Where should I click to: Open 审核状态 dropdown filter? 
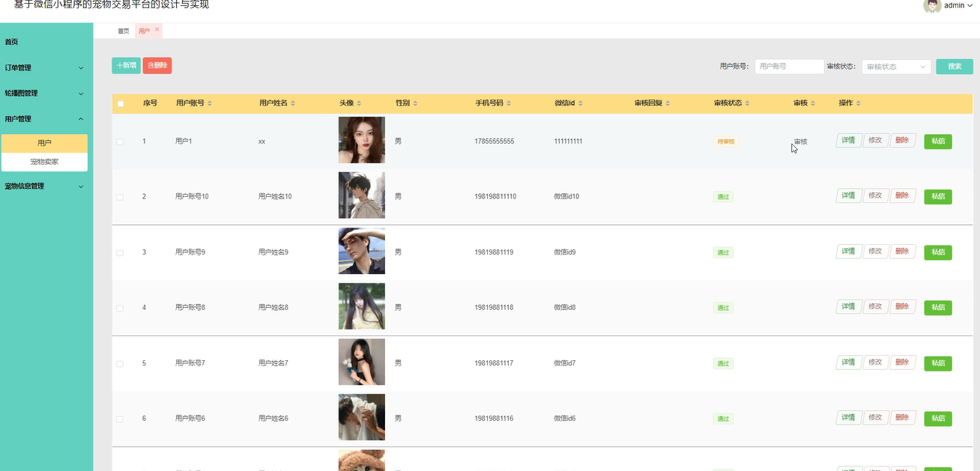896,67
